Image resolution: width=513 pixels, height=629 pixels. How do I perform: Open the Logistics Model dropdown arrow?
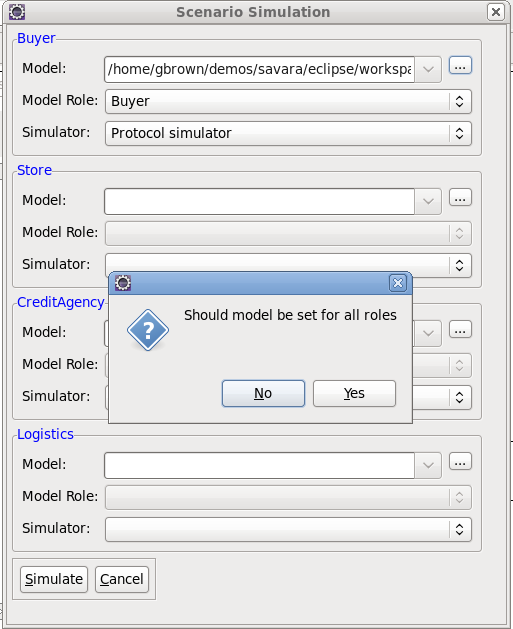click(x=428, y=465)
